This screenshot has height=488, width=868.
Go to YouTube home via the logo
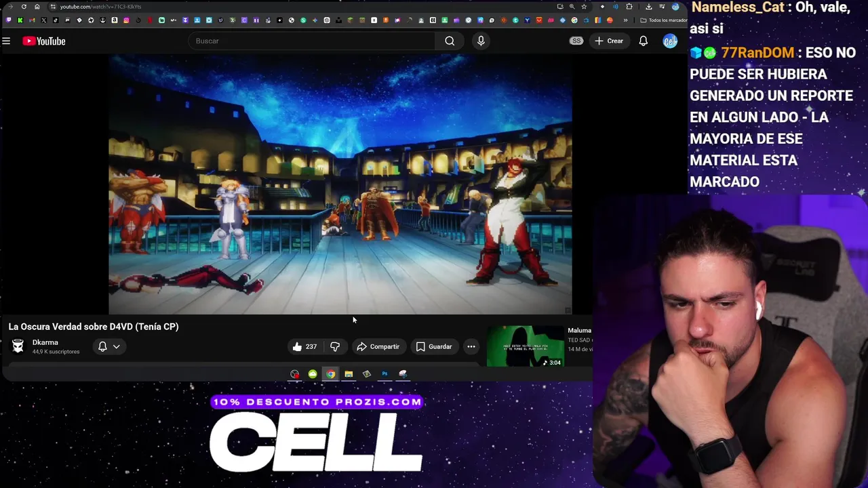click(44, 41)
